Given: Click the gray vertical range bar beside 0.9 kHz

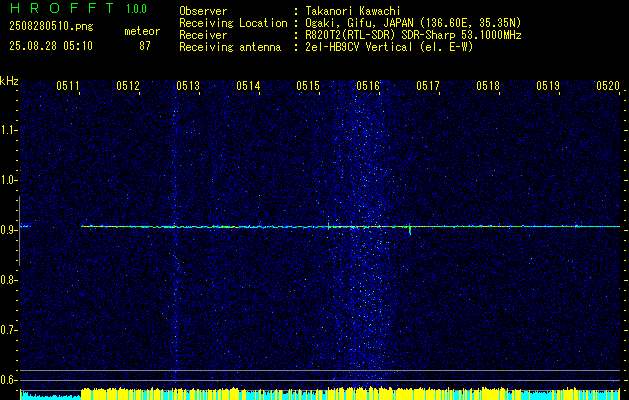Looking at the screenshot, I should pos(19,231).
